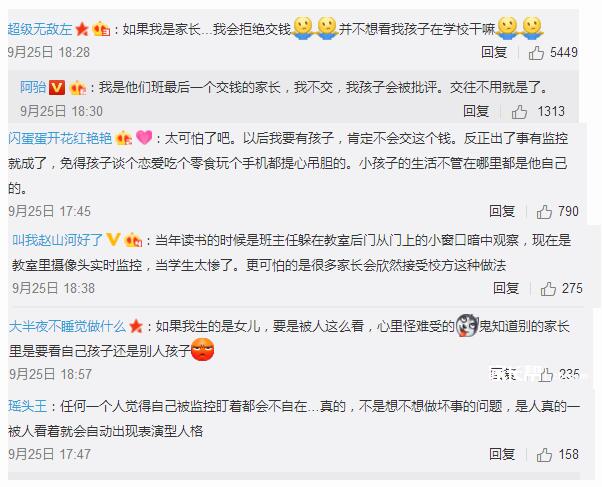The image size is (602, 487).
Task: Click 回复 under 阿骀's 18:30 reply
Action: 476,111
